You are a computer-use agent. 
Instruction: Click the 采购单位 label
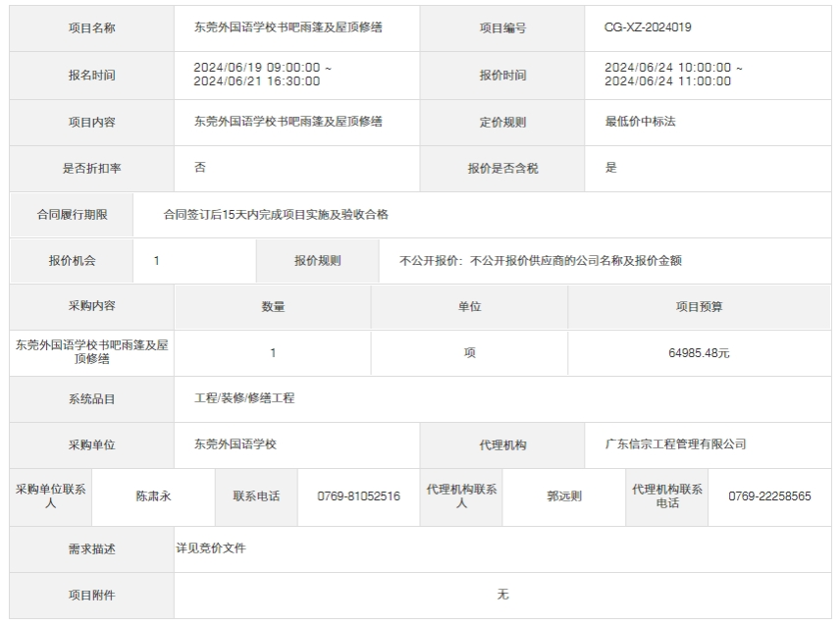[x=91, y=445]
